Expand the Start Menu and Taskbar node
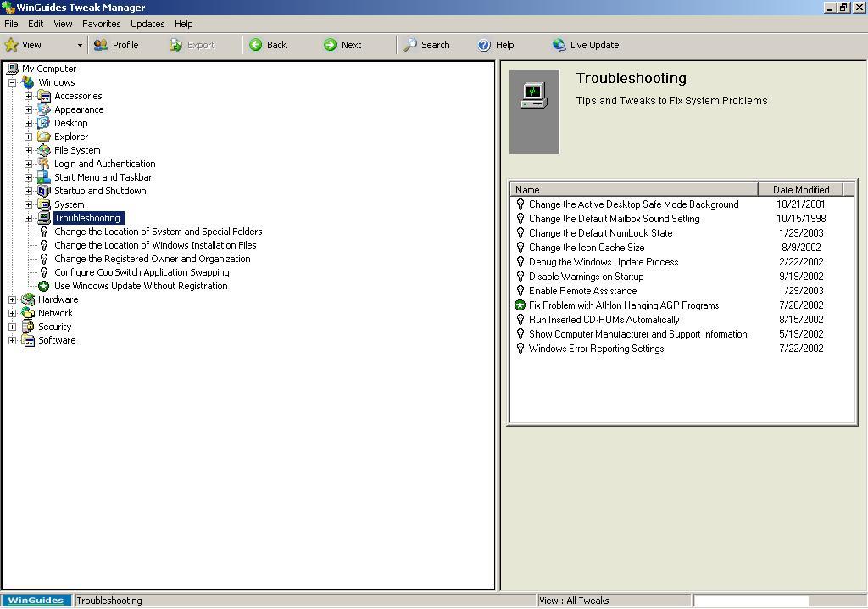 [28, 177]
